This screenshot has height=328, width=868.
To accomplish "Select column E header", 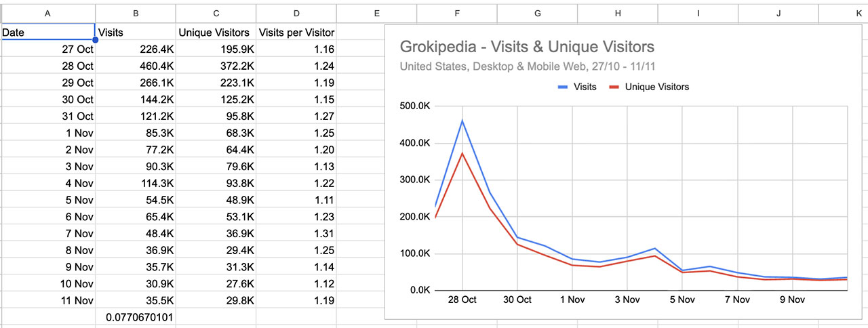I will [x=376, y=14].
